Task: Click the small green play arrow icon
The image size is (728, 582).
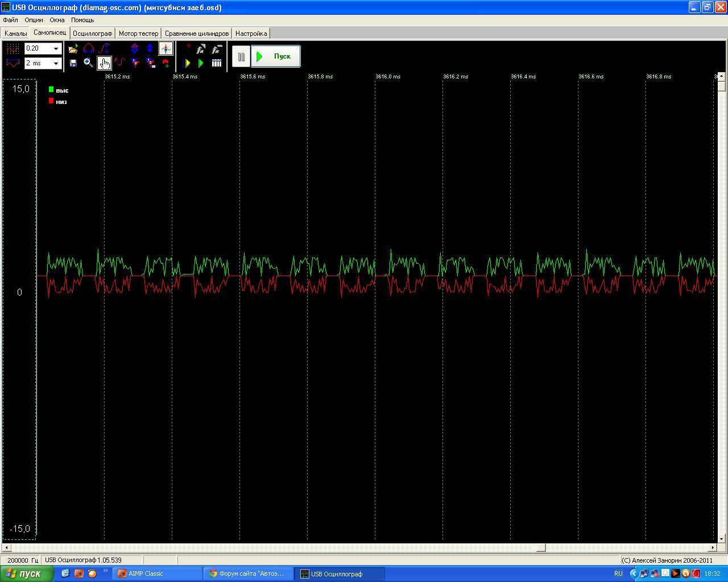Action: (x=201, y=63)
